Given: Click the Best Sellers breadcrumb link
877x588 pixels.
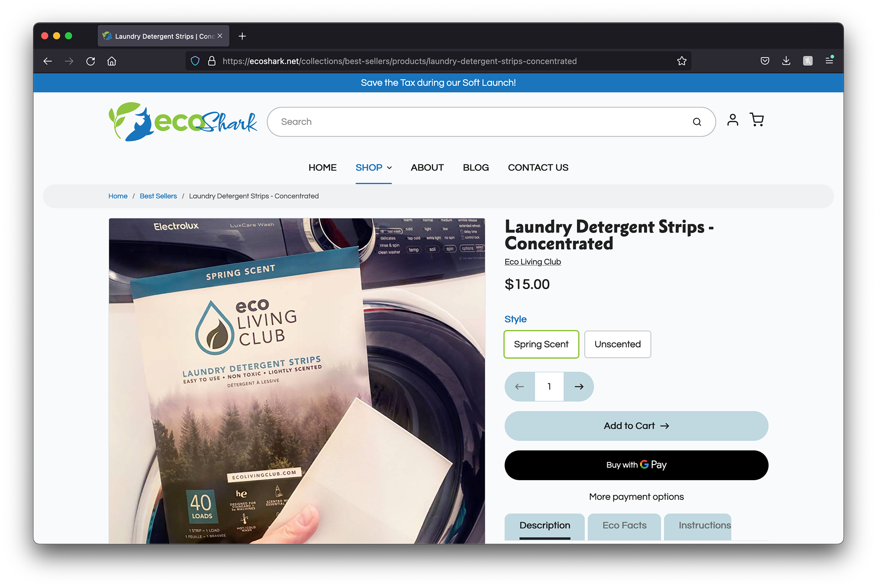Looking at the screenshot, I should click(x=158, y=196).
